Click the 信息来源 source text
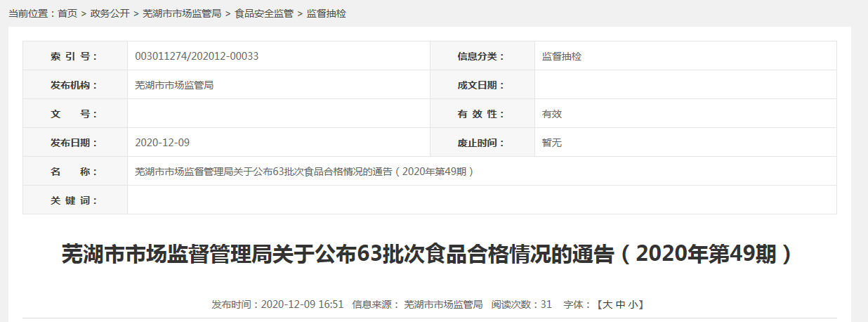Viewport: 868px width, 322px height. coord(417,304)
